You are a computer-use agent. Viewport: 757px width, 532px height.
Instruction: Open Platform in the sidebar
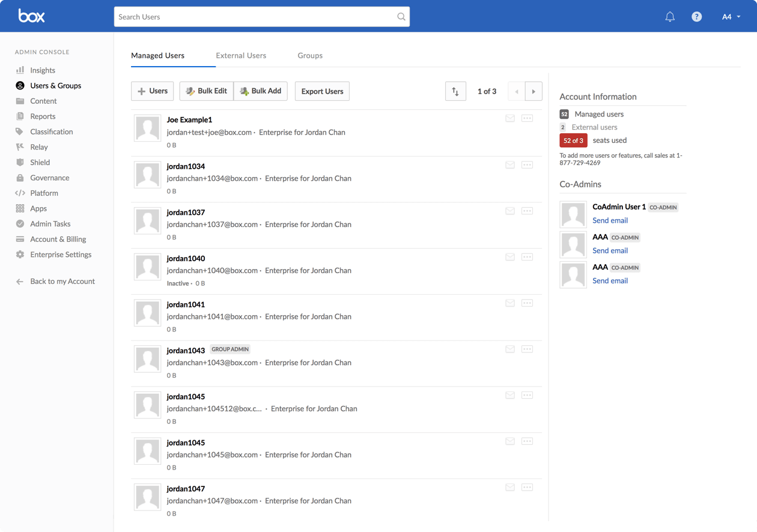coord(44,193)
